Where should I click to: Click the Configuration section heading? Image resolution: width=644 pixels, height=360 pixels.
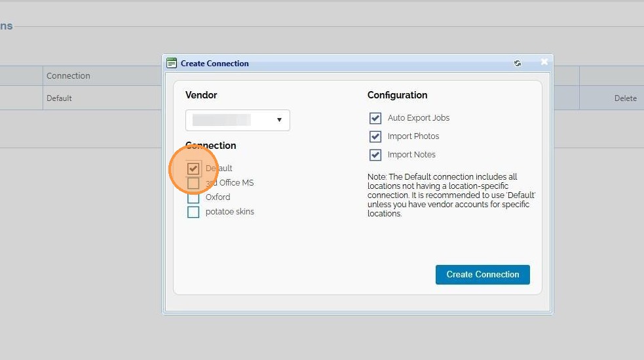click(397, 95)
